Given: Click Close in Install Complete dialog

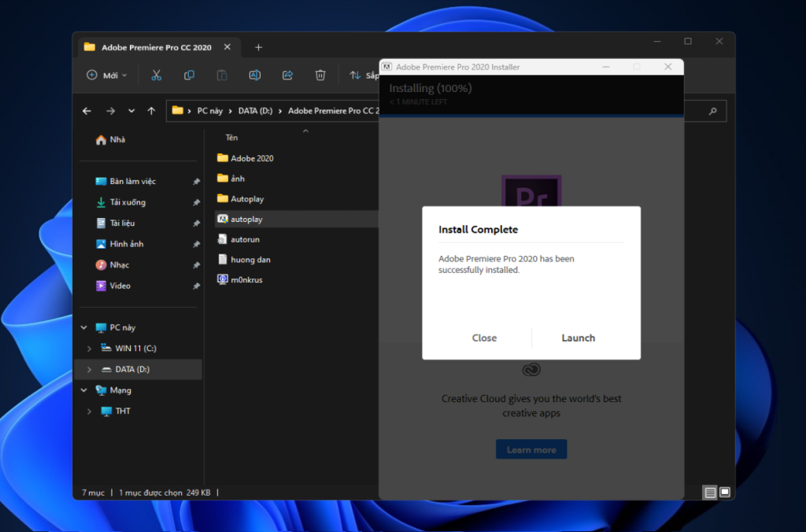Looking at the screenshot, I should (x=484, y=338).
